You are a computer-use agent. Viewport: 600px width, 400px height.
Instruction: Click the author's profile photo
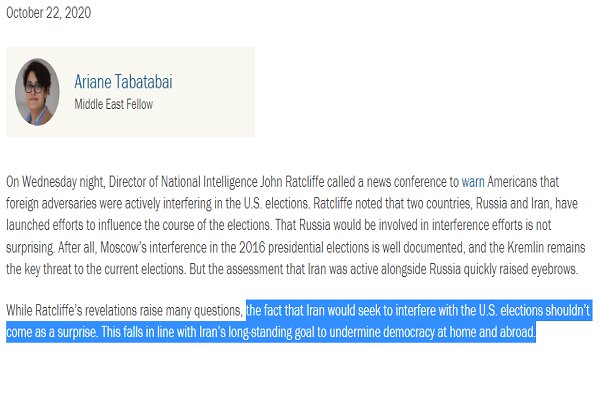[37, 92]
